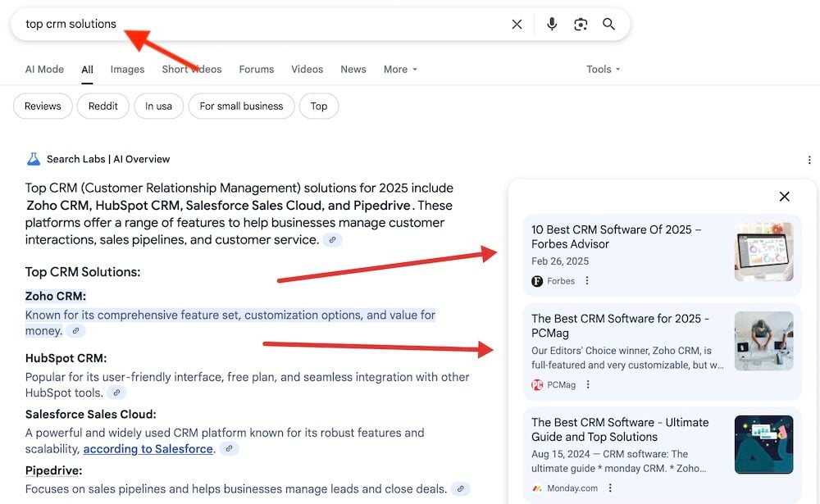This screenshot has width=820, height=504.
Task: Open 'The Best CRM Software for 2025 - PCMag'
Action: [x=620, y=325]
